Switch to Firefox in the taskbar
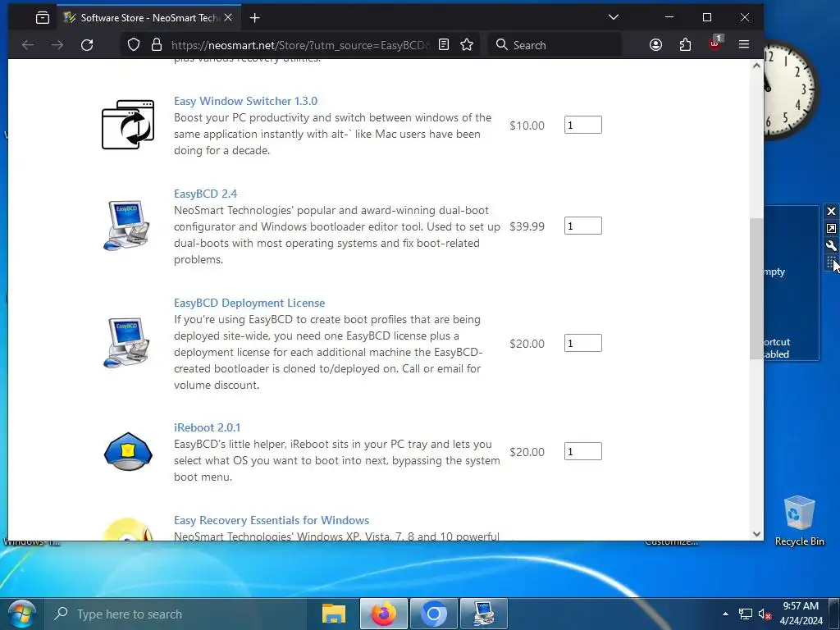 pyautogui.click(x=384, y=614)
